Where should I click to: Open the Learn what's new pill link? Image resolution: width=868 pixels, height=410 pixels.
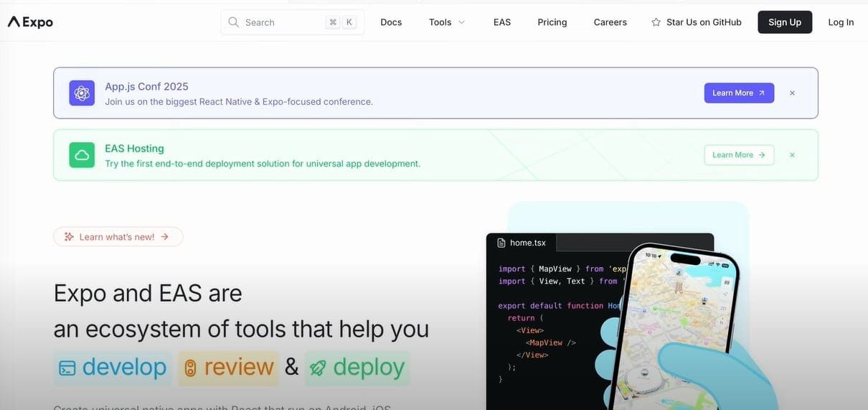pyautogui.click(x=118, y=237)
